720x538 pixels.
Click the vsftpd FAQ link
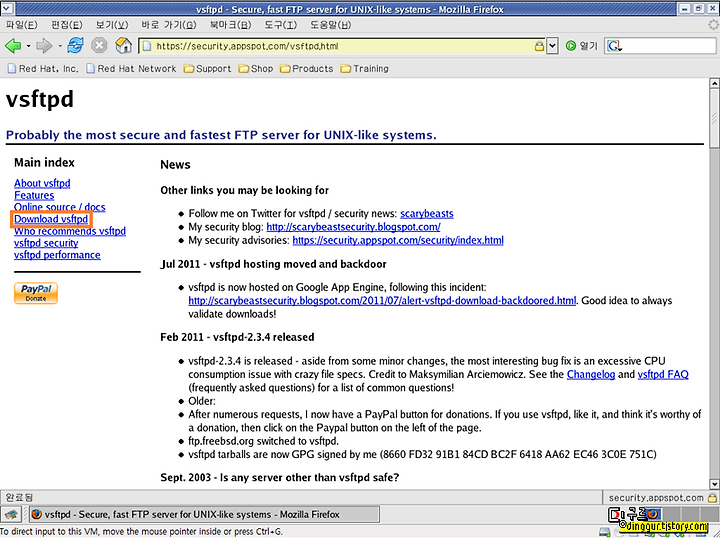click(x=663, y=374)
